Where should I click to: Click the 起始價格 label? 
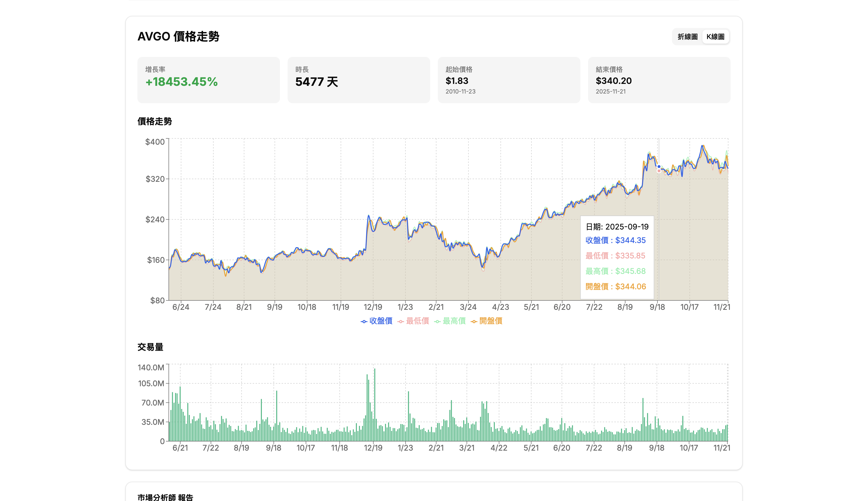[x=459, y=69]
